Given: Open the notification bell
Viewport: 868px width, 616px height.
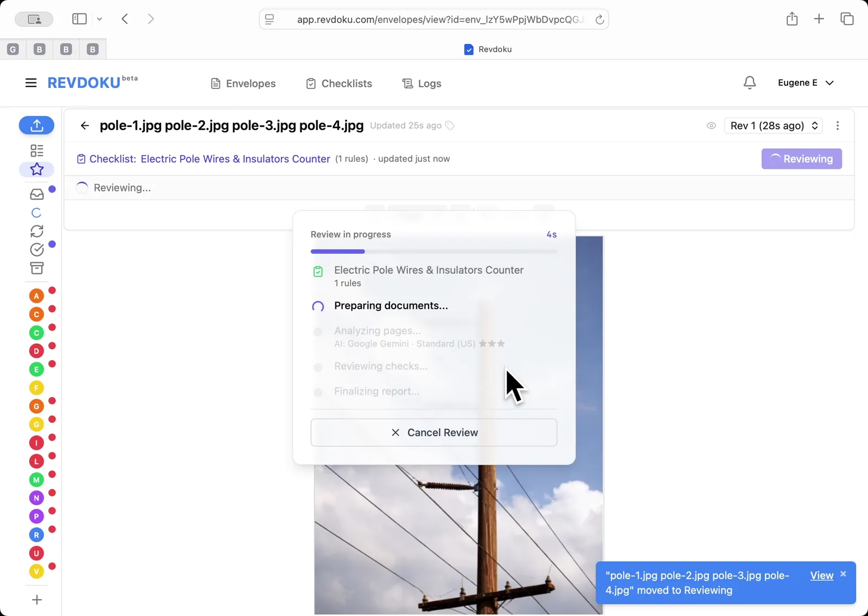Looking at the screenshot, I should (x=749, y=82).
